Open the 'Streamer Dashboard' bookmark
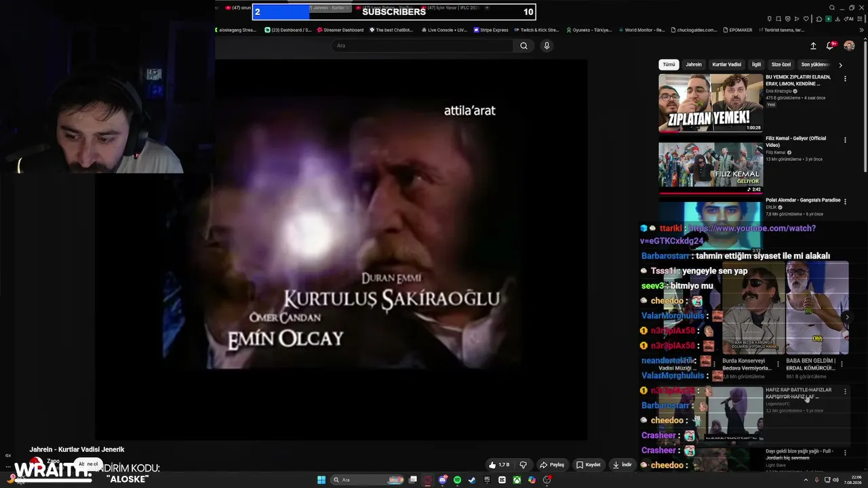The image size is (868, 488). pos(340,30)
